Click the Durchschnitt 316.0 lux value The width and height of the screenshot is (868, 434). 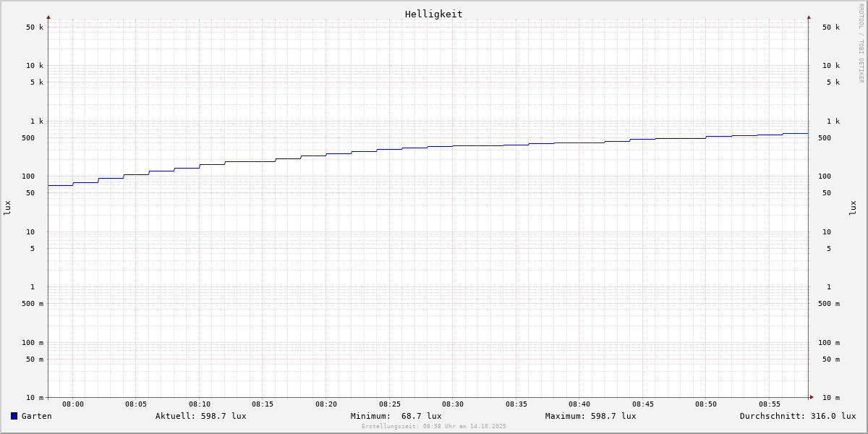coord(797,416)
